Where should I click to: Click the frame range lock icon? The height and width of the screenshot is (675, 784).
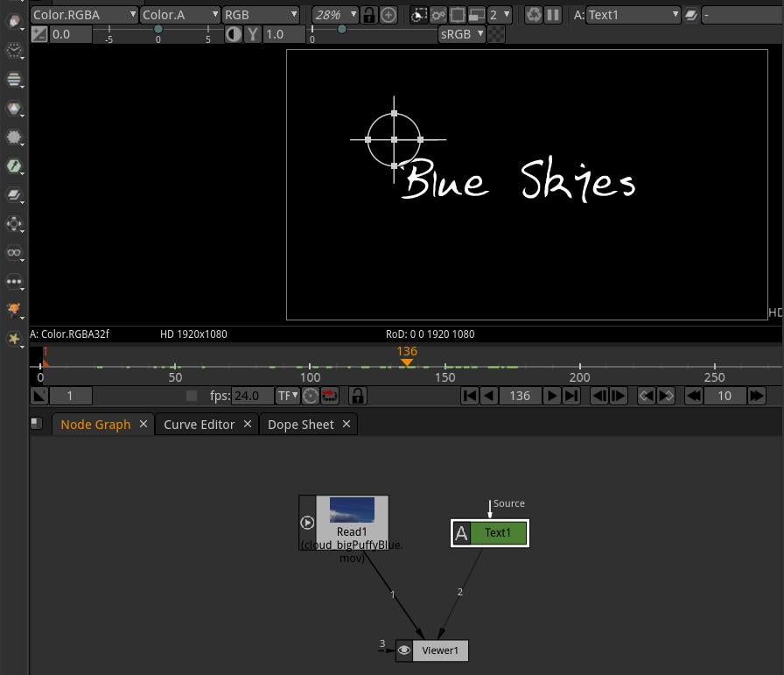[357, 396]
